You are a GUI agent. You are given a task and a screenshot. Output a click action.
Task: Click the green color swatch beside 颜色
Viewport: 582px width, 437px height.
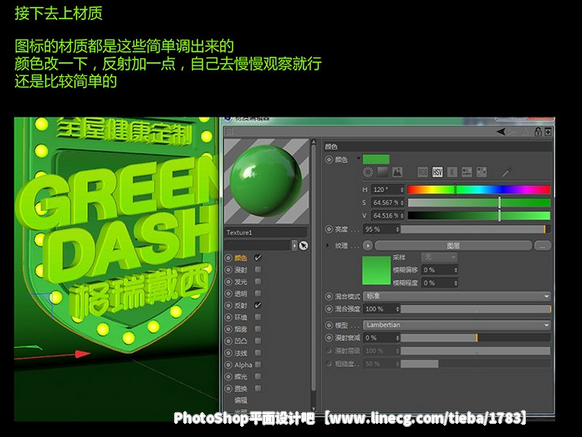pos(376,160)
